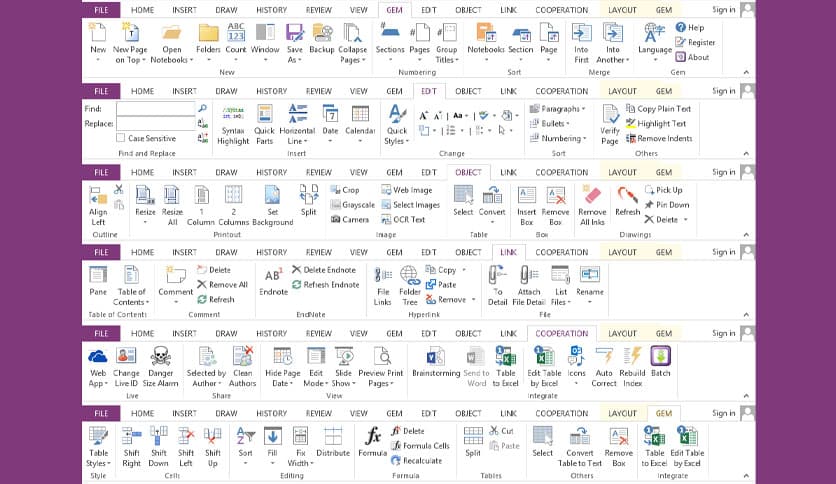This screenshot has height=484, width=836.
Task: Click the Replace text field
Action: (156, 124)
